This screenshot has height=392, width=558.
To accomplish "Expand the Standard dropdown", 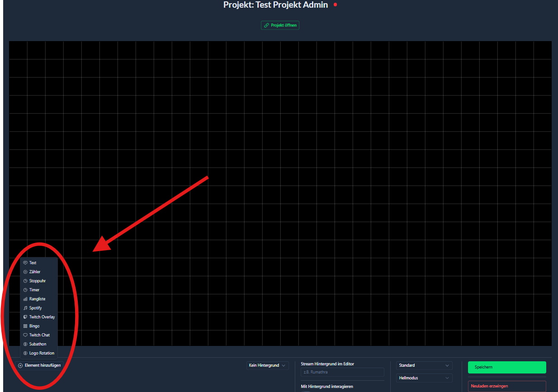I will [x=424, y=365].
